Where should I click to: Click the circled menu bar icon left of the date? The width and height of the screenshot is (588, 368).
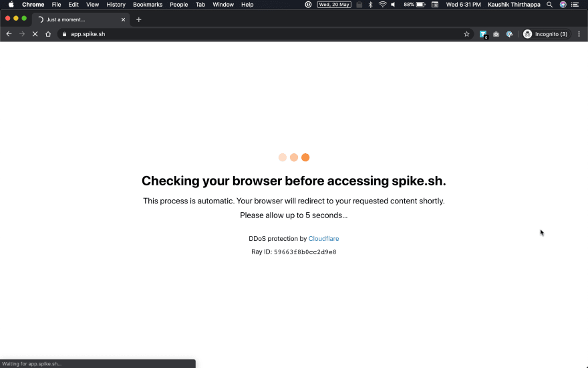click(x=308, y=5)
